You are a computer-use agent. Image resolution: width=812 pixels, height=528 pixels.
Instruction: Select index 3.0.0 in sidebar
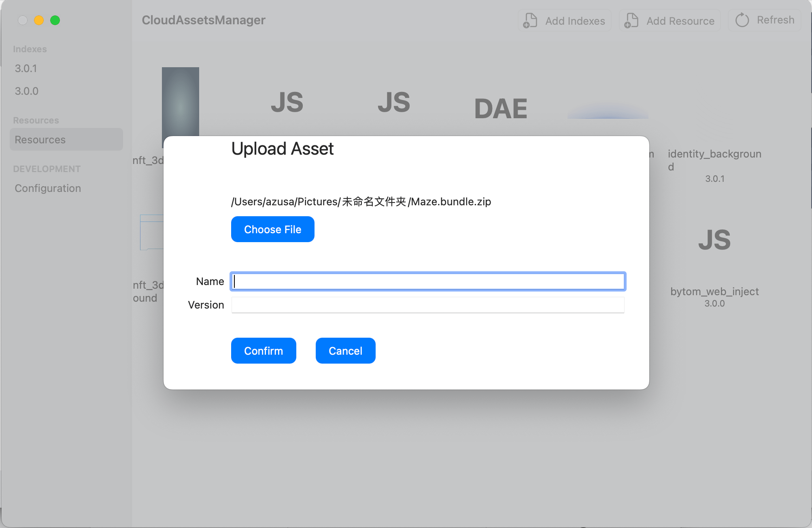click(x=27, y=91)
